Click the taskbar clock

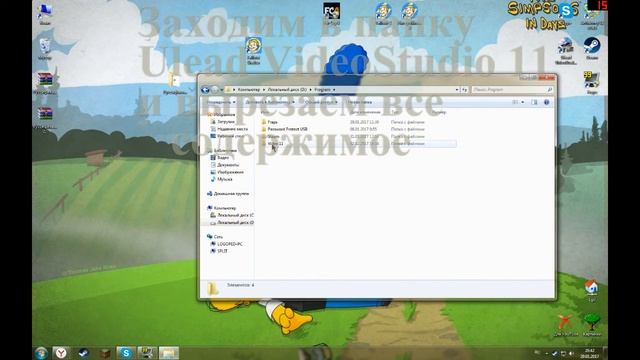589,353
